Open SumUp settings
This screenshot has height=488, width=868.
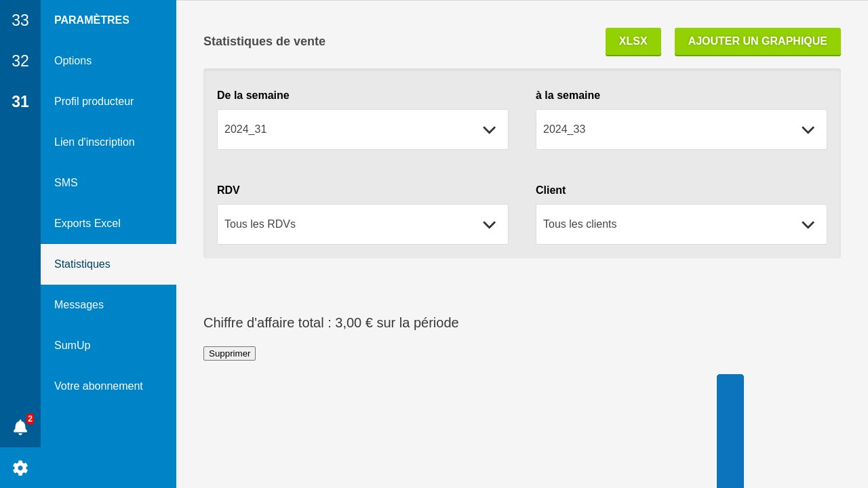click(x=72, y=346)
